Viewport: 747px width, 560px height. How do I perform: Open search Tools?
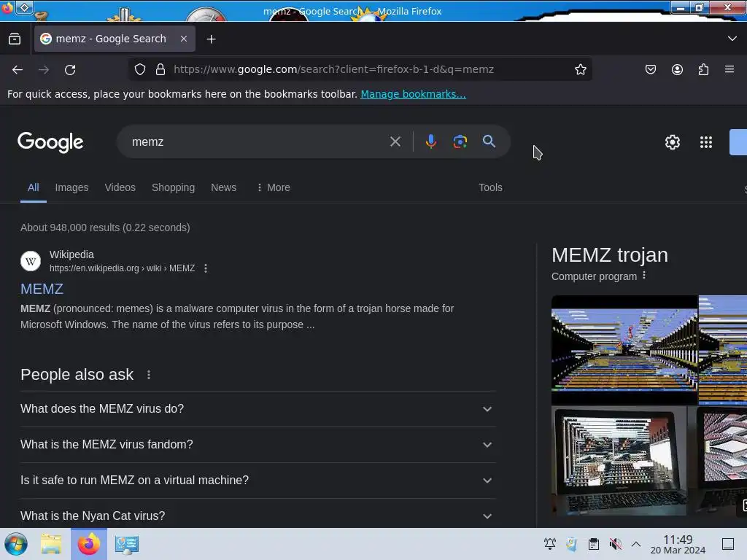click(490, 187)
